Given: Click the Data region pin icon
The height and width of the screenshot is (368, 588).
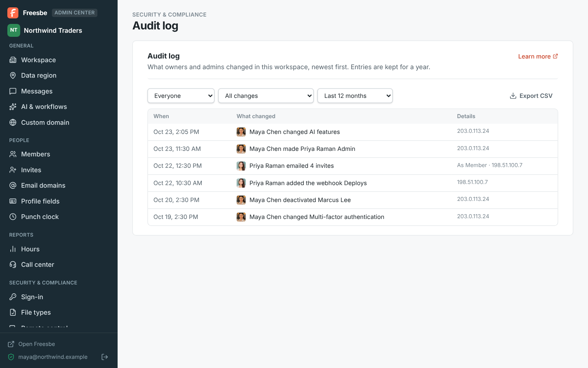Looking at the screenshot, I should 13,75.
